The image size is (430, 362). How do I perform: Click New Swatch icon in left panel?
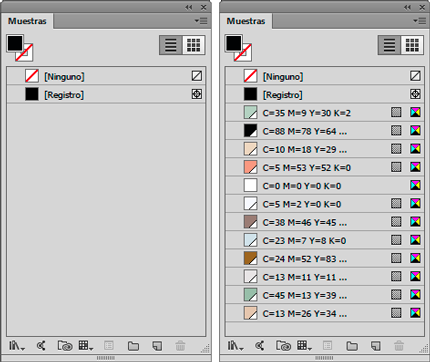(x=157, y=346)
